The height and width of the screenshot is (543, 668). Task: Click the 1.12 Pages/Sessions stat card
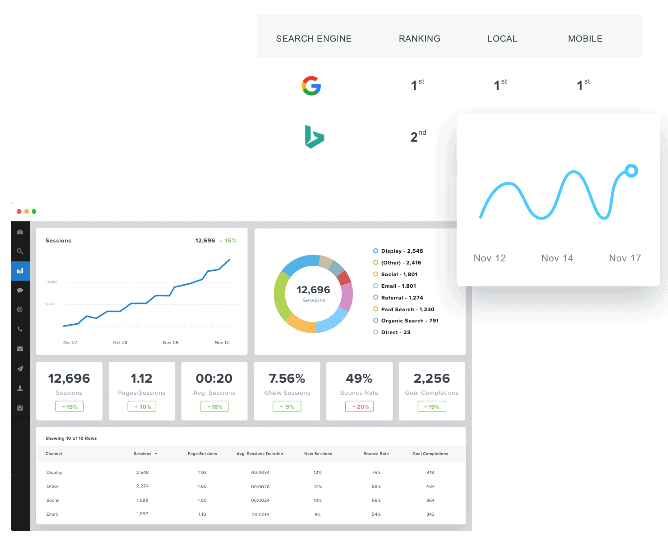(142, 391)
